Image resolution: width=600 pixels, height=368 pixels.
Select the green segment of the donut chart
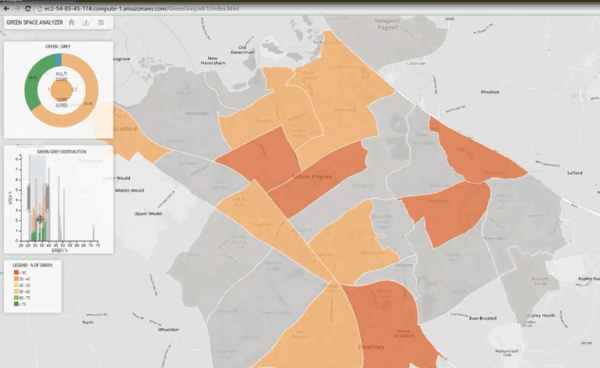tap(34, 82)
